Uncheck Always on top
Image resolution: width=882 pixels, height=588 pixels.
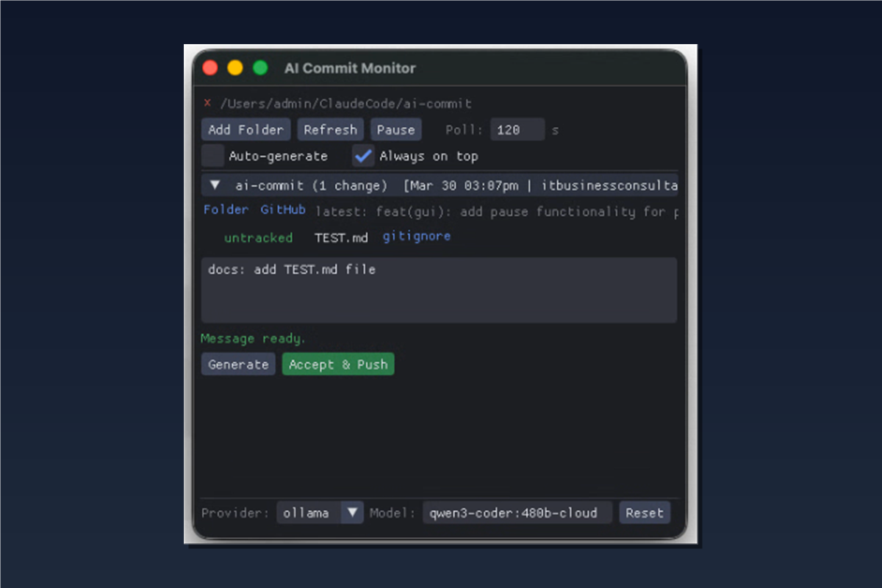tap(363, 155)
